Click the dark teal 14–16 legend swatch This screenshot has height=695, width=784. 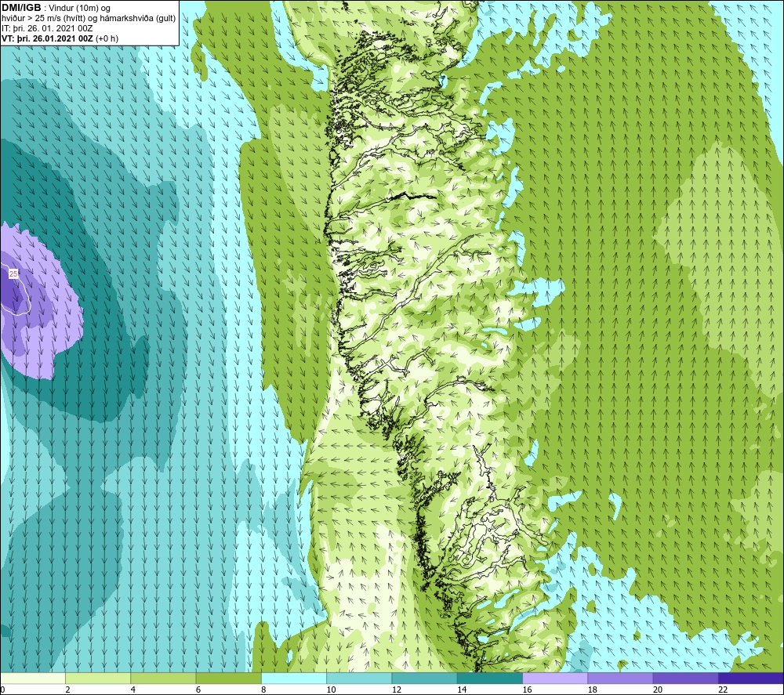490,678
